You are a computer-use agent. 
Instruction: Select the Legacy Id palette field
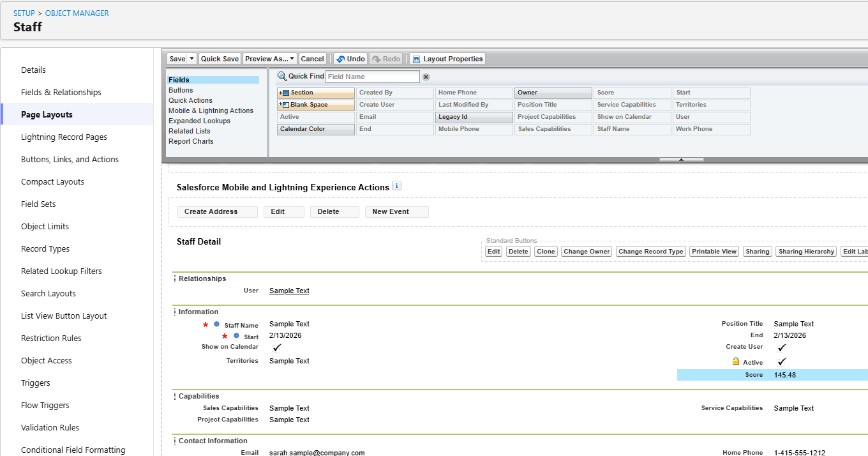tap(474, 118)
